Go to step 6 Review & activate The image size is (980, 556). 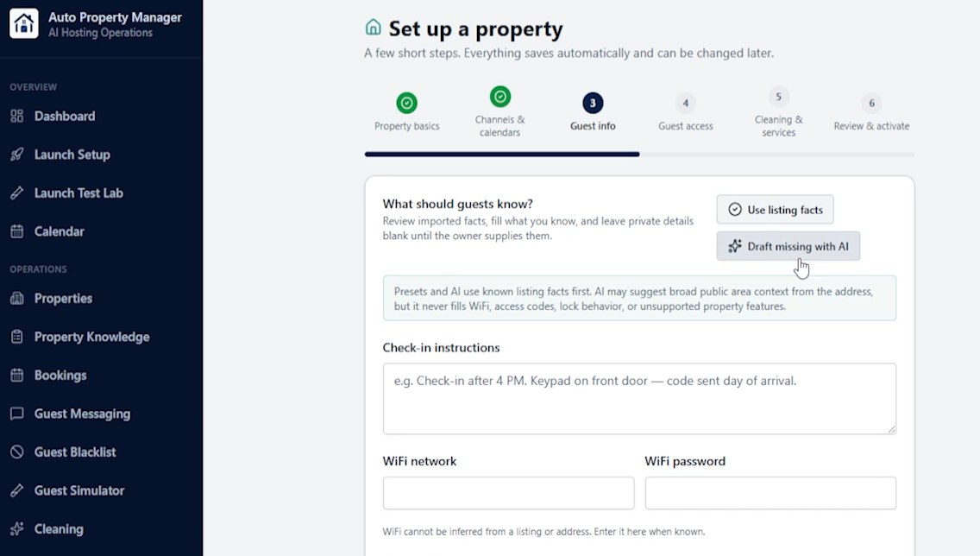[872, 112]
